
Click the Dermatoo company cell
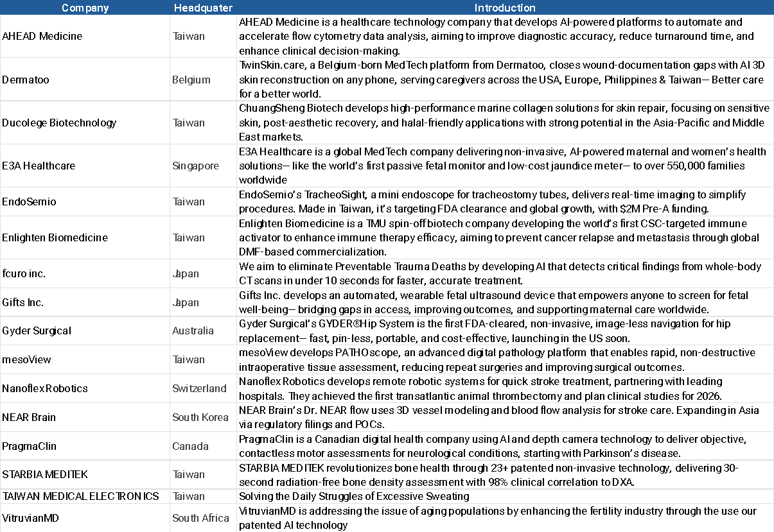click(85, 80)
